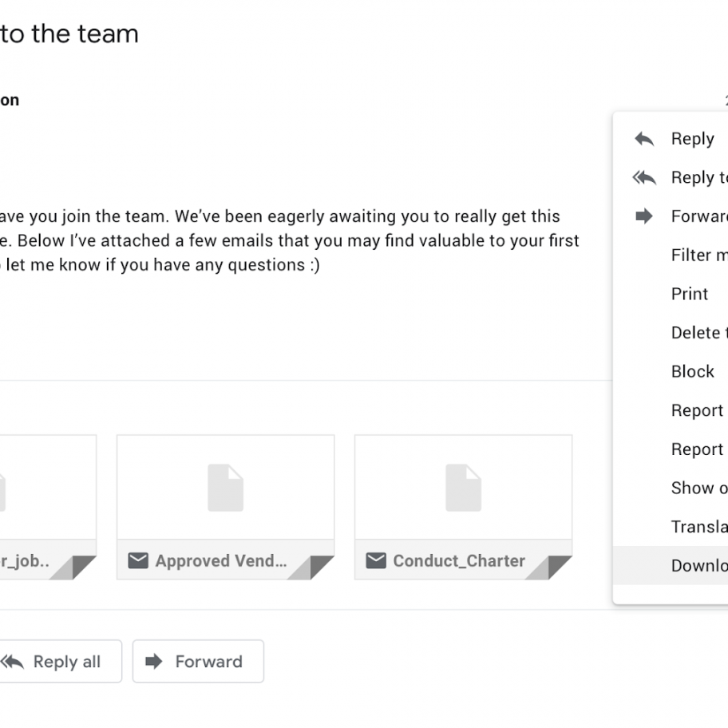Pick the Filter messages menu entry
This screenshot has width=728, height=728.
pyautogui.click(x=698, y=255)
